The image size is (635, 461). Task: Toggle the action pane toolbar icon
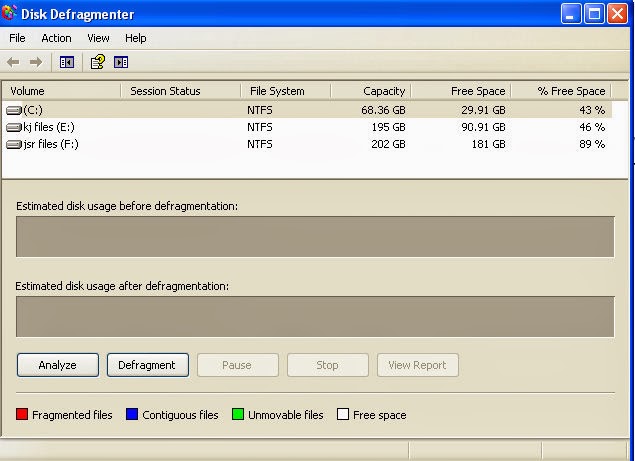pos(121,62)
